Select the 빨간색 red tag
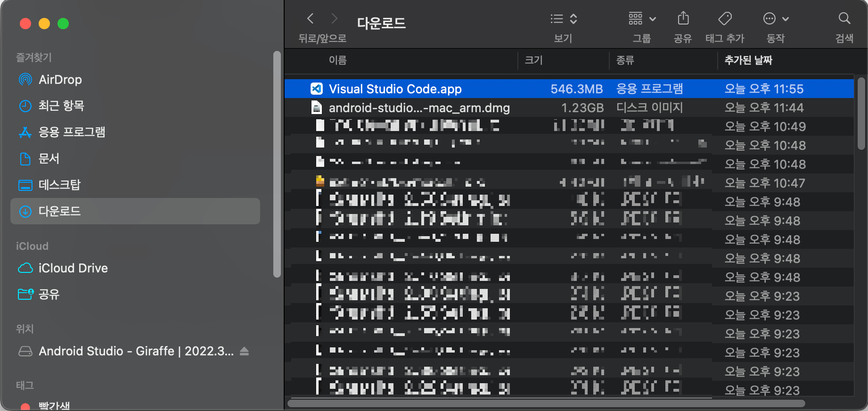The image size is (868, 411). (x=54, y=405)
